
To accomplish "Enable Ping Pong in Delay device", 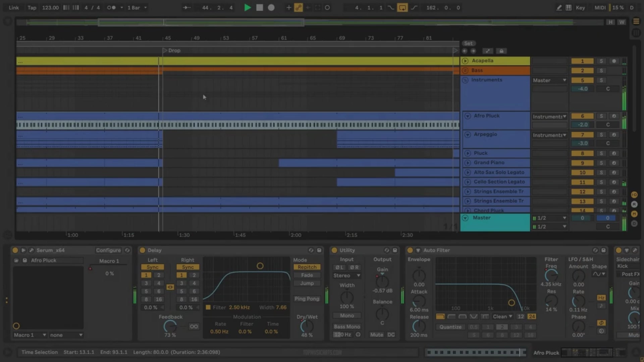I will (307, 299).
